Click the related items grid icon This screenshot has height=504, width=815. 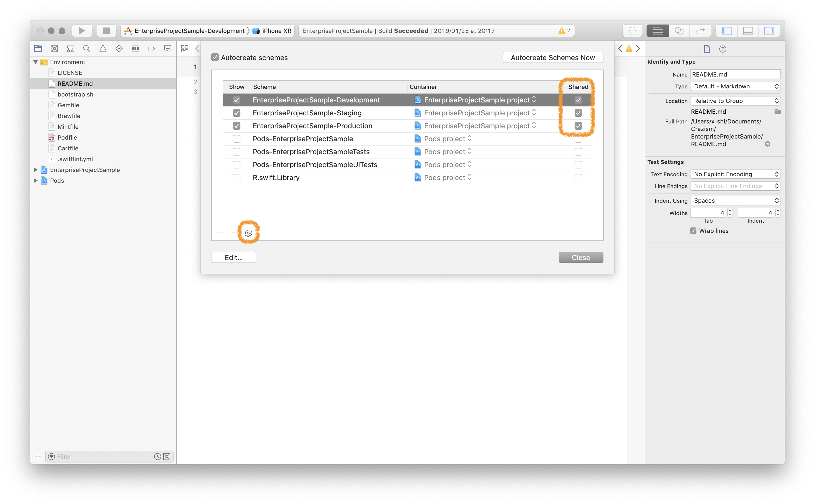point(184,49)
